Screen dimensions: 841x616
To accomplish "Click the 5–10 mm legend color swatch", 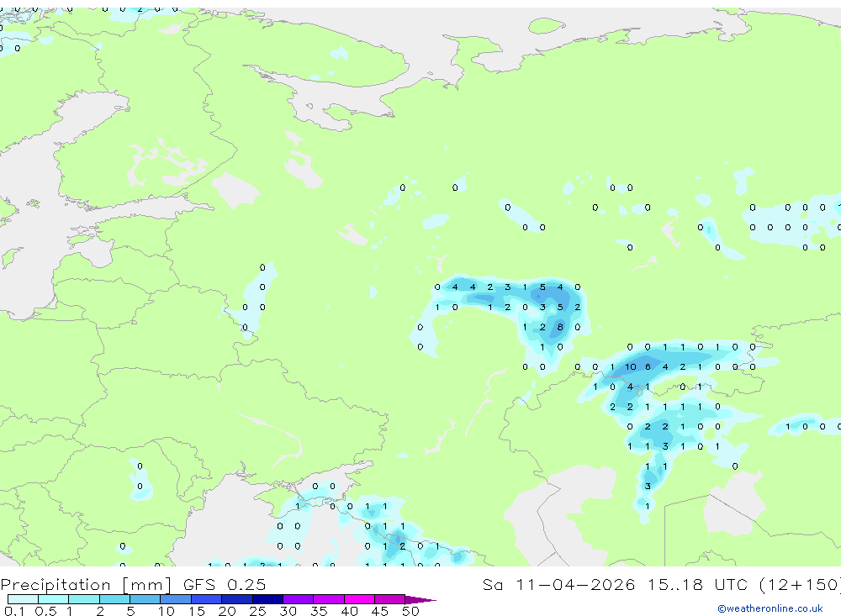I will pyautogui.click(x=145, y=599).
